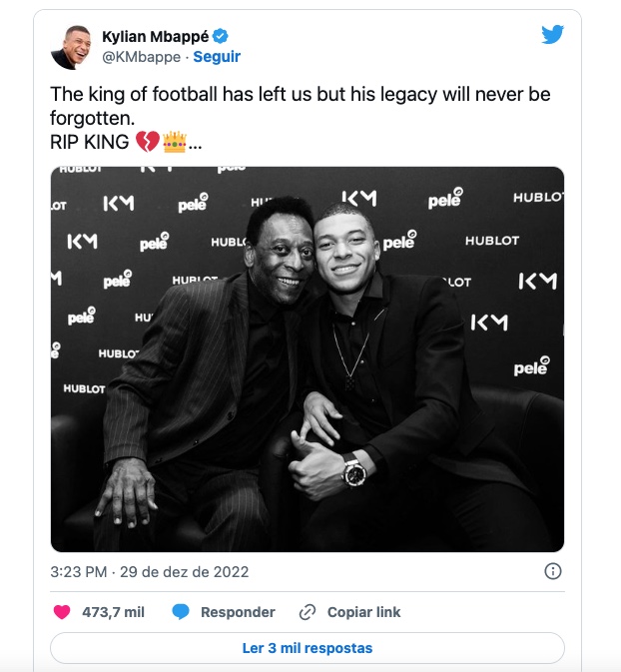Viewport: 621px width, 672px height.
Task: Open Kylian Mbappé's profile avatar
Action: 71,47
